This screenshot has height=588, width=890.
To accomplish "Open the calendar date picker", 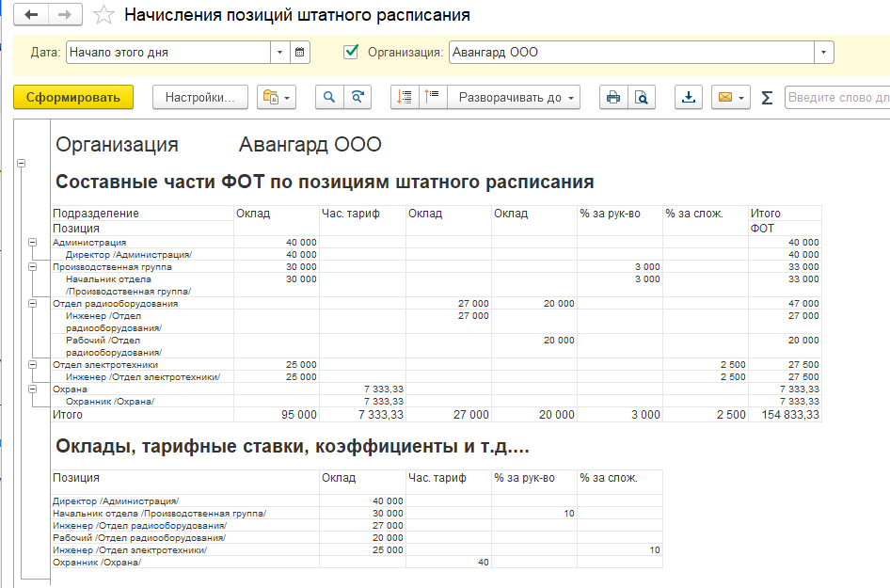I will [300, 53].
